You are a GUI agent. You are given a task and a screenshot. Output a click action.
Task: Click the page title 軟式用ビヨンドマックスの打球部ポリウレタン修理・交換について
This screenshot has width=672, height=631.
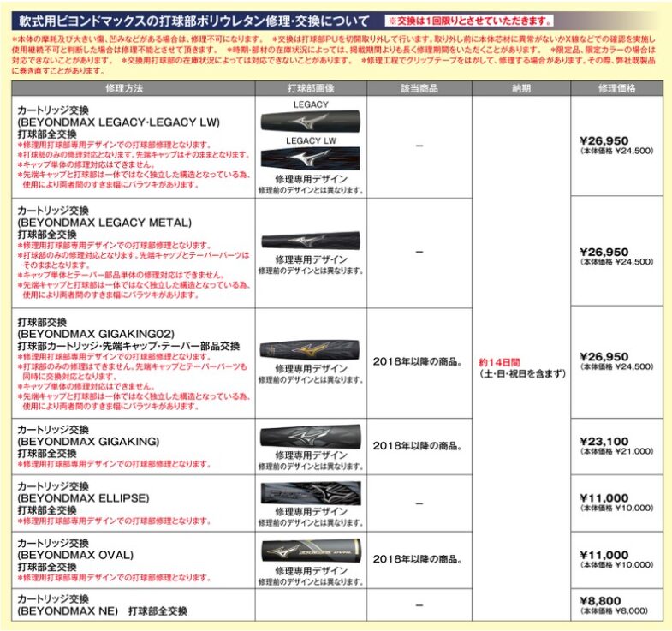(x=193, y=21)
